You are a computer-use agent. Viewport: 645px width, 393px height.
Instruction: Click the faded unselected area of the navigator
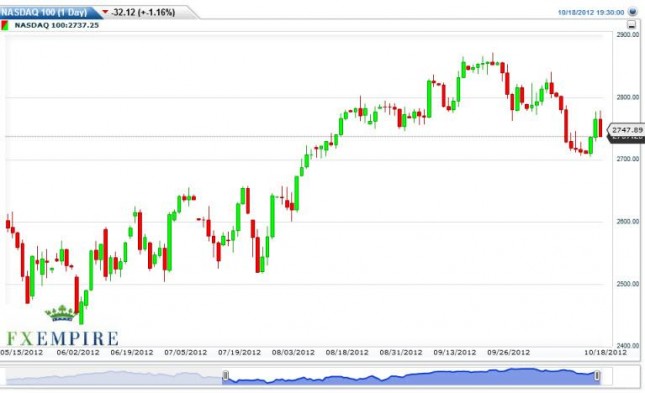[114, 377]
